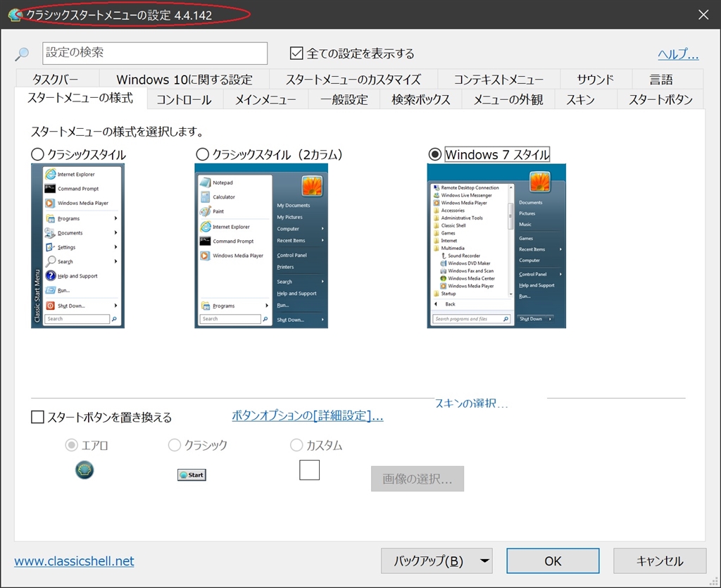Select クラシックスタイル（2カラム） radio button

pos(202,154)
